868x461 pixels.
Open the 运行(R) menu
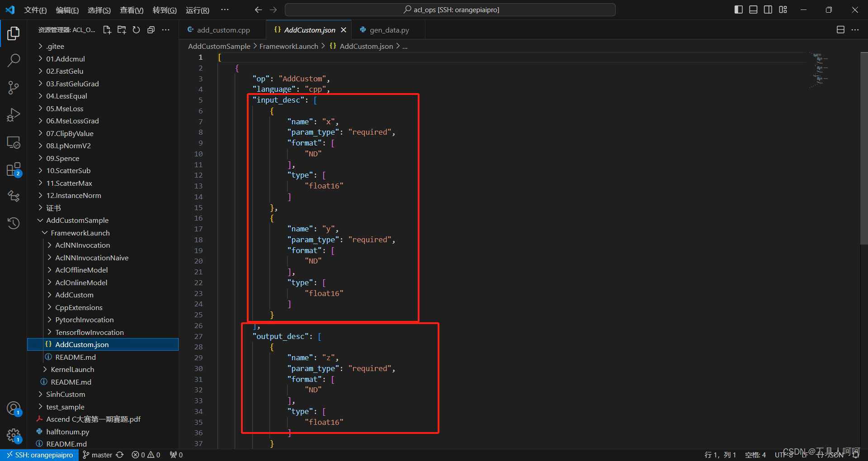tap(198, 10)
